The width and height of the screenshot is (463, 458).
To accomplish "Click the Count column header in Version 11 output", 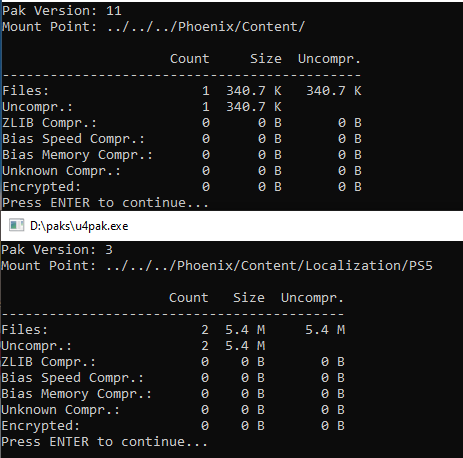I will (x=190, y=59).
